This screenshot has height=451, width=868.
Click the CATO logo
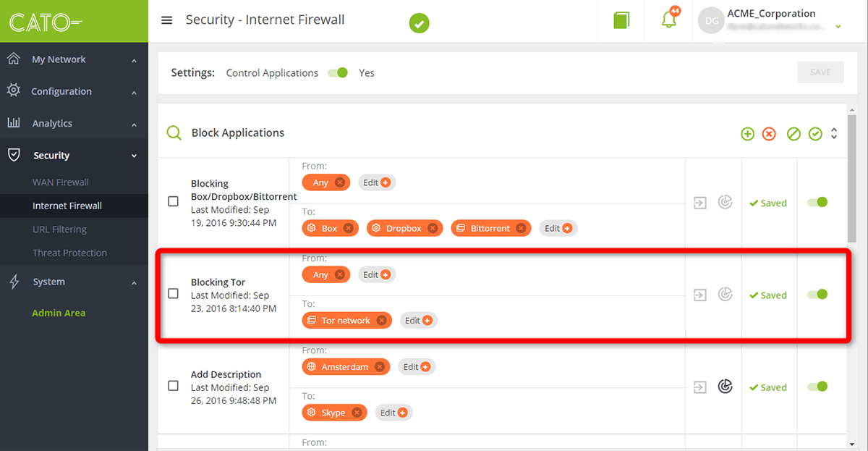(46, 22)
